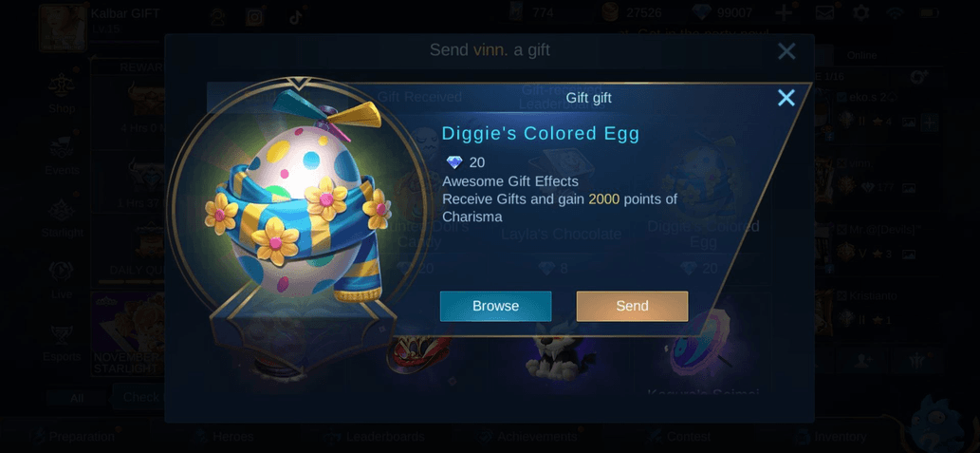Image resolution: width=980 pixels, height=453 pixels.
Task: Send the Diggie's Colored Egg gift
Action: coord(632,306)
